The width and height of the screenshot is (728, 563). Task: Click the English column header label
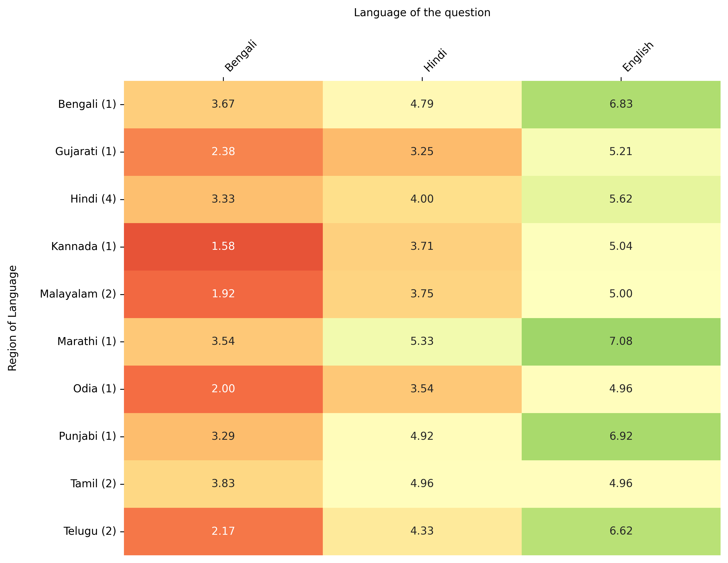click(638, 57)
